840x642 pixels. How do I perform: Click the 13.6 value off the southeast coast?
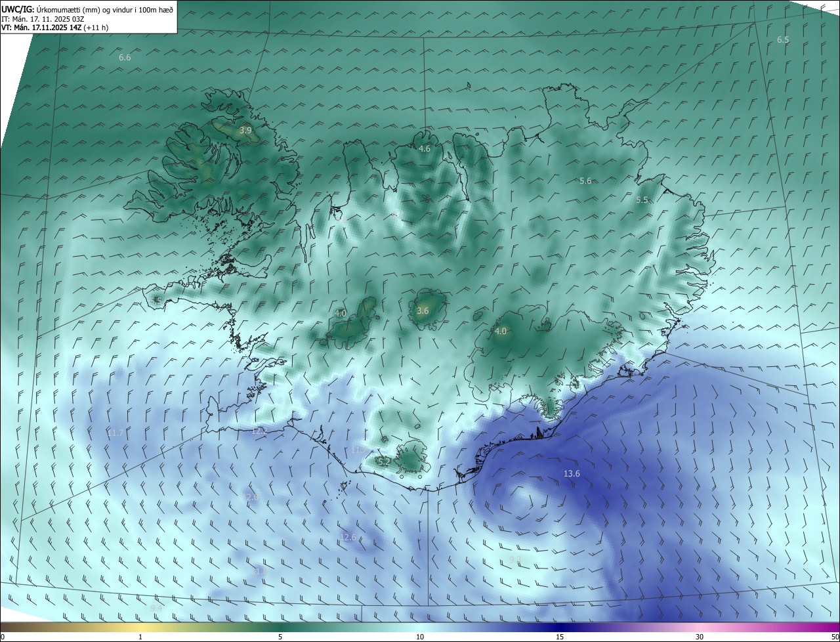pos(572,474)
